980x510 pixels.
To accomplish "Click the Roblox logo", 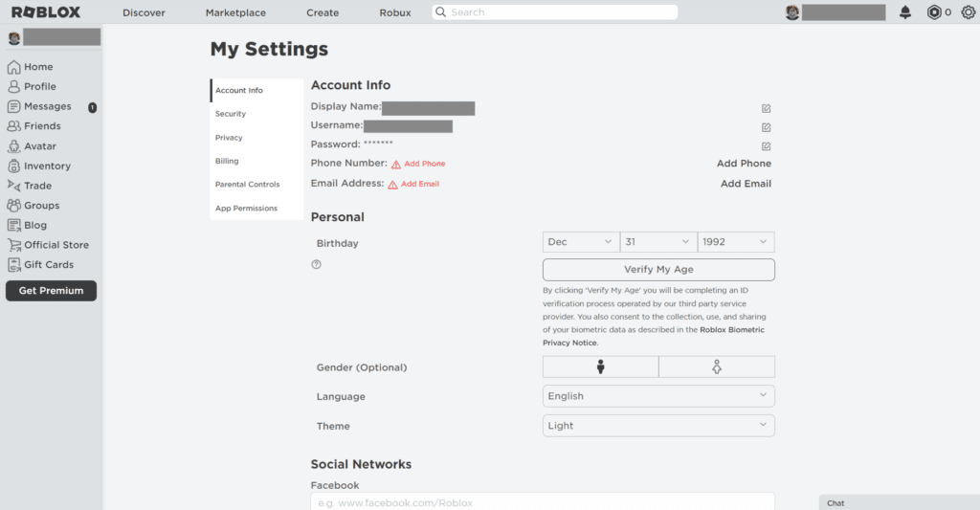I will 46,11.
